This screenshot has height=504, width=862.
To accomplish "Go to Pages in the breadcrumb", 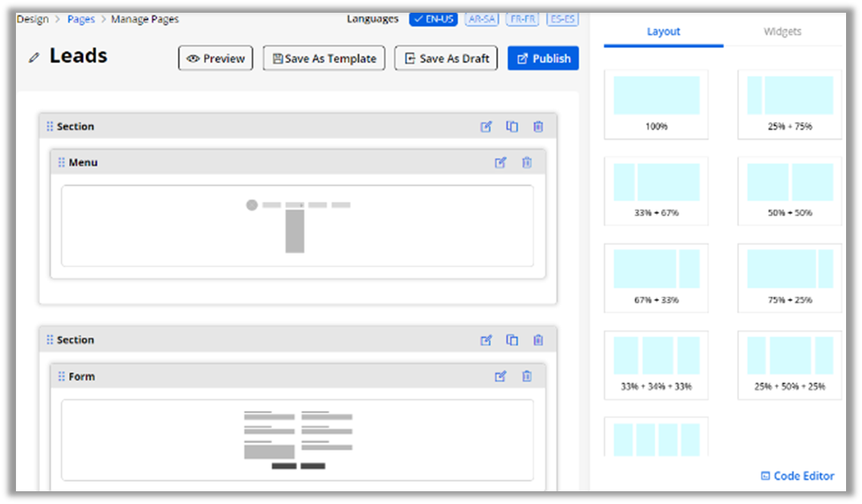I will click(81, 19).
